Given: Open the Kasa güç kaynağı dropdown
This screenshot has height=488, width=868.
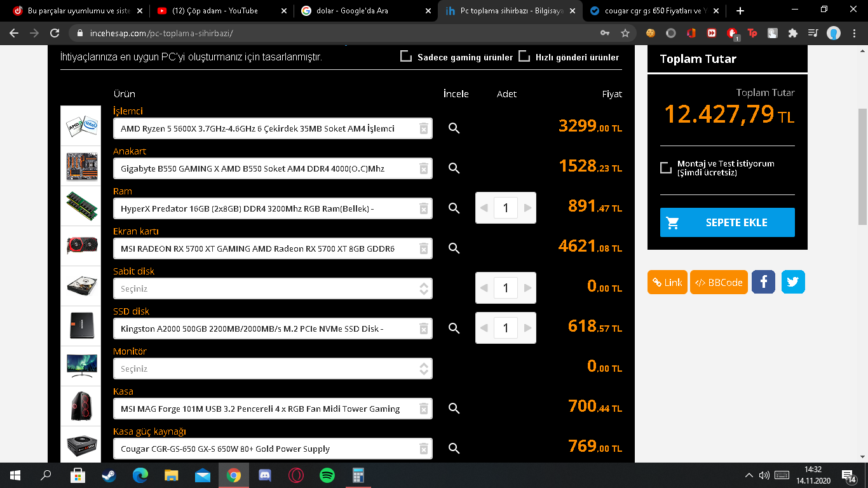Looking at the screenshot, I should click(273, 449).
